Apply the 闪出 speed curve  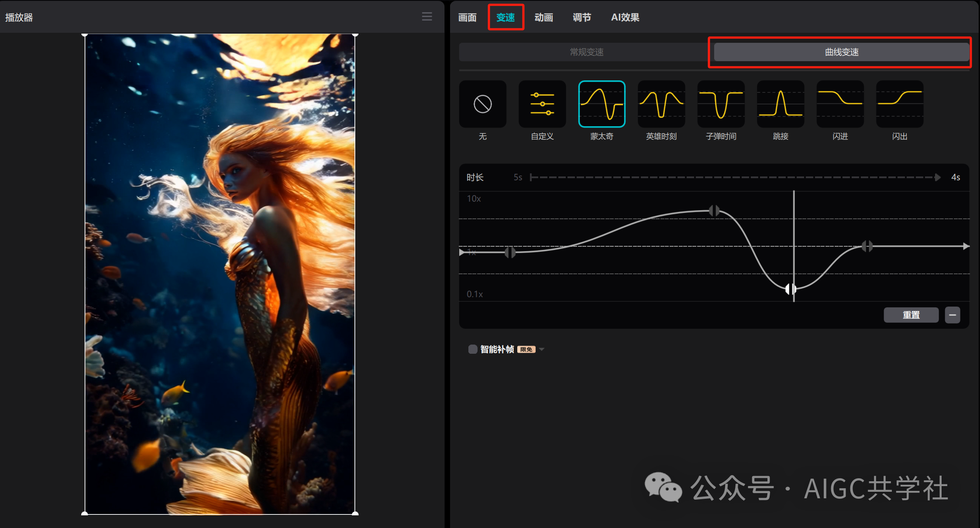click(x=899, y=104)
